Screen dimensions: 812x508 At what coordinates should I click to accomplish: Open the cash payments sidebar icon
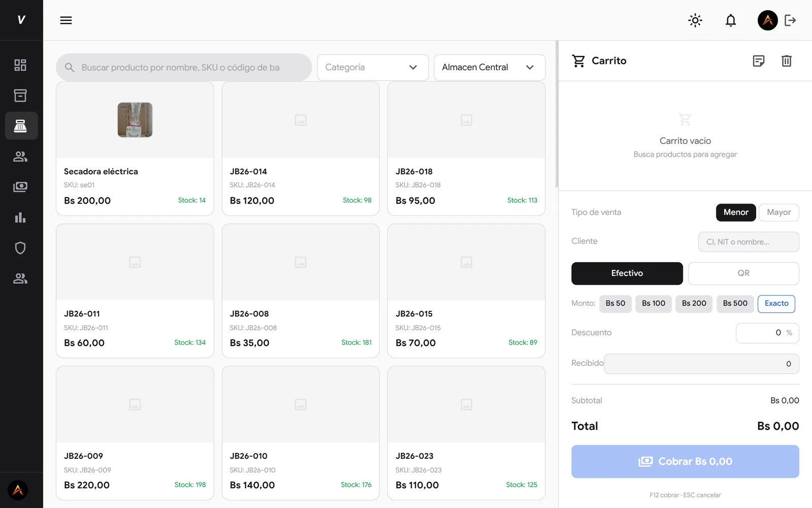point(20,187)
